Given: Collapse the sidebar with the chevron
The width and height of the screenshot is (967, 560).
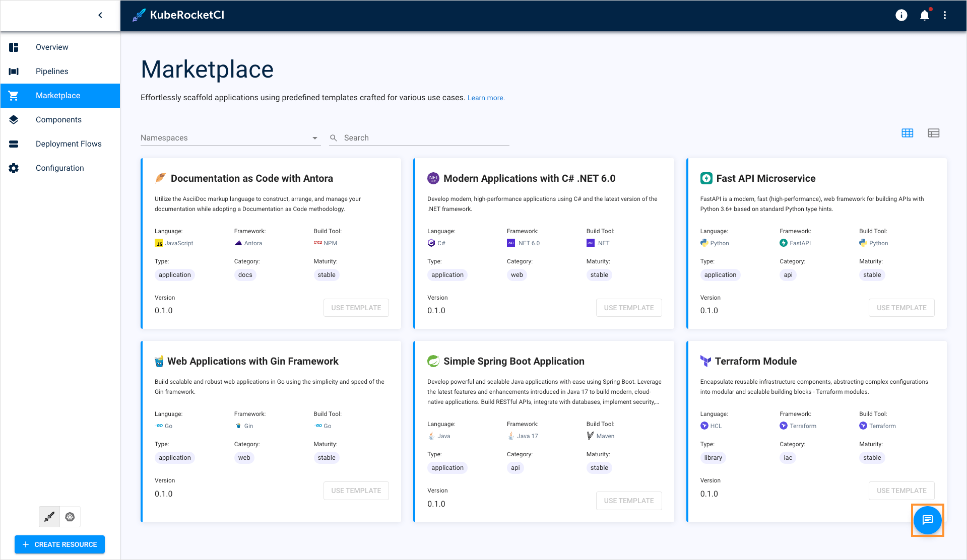Looking at the screenshot, I should pos(100,15).
